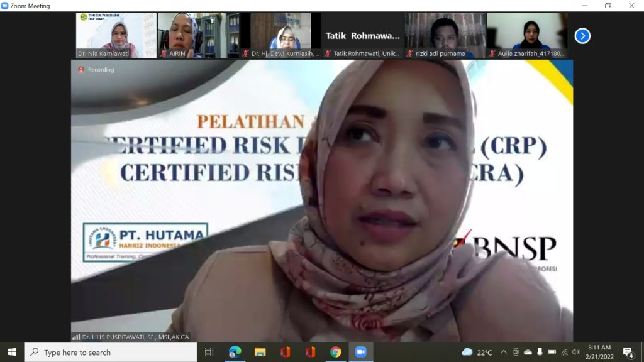The image size is (644, 362).
Task: Restore down the Zoom Meeting window
Action: pyautogui.click(x=608, y=6)
